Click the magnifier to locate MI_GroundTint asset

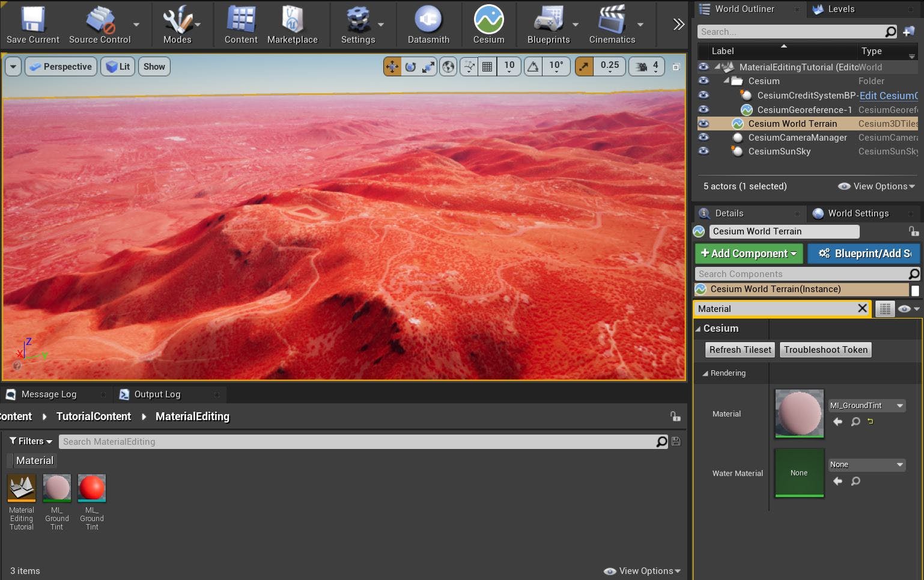click(856, 421)
